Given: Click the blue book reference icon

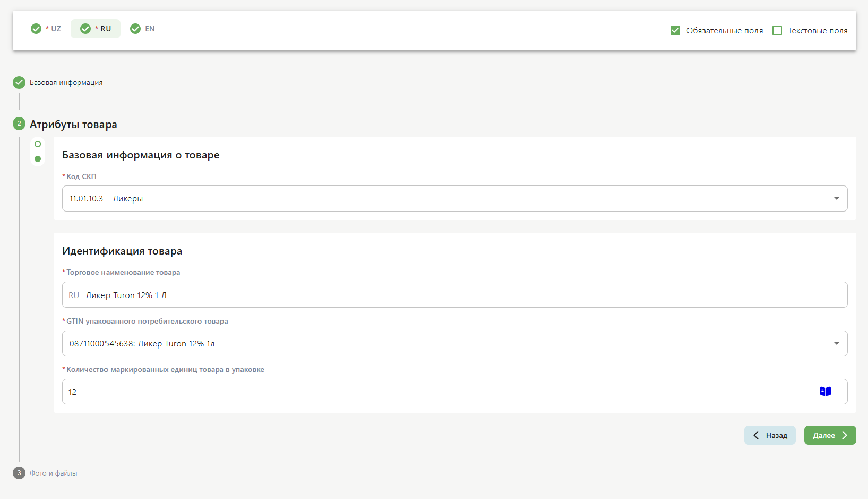Looking at the screenshot, I should click(x=825, y=392).
